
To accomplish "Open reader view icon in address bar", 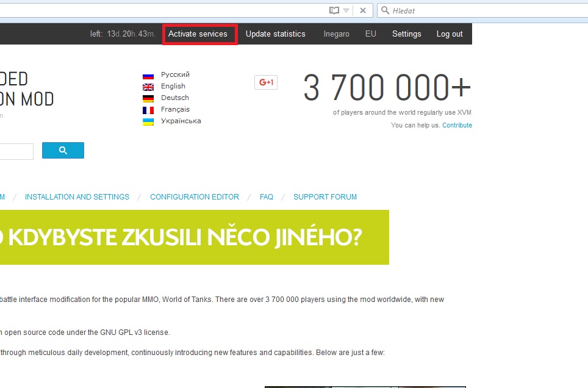I will click(334, 10).
